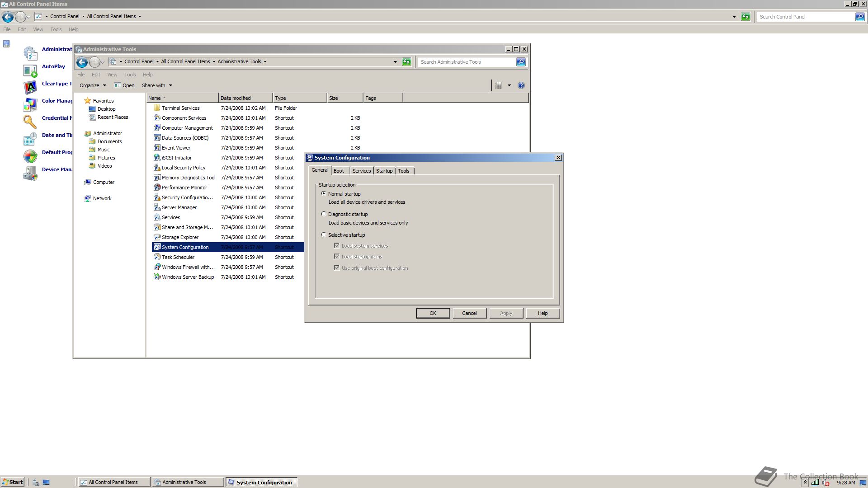Sort by Date modified column header
Screen dimensions: 868x488
(245, 98)
